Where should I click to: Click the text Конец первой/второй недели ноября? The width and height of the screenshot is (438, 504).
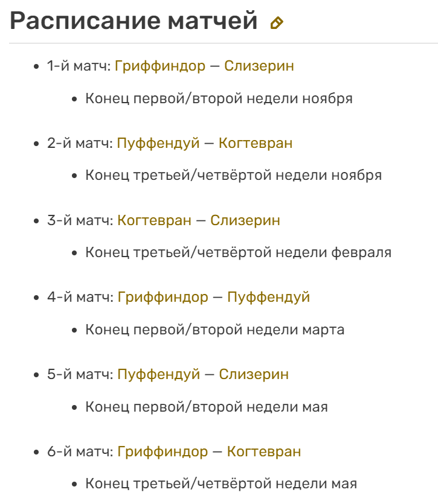click(x=219, y=98)
